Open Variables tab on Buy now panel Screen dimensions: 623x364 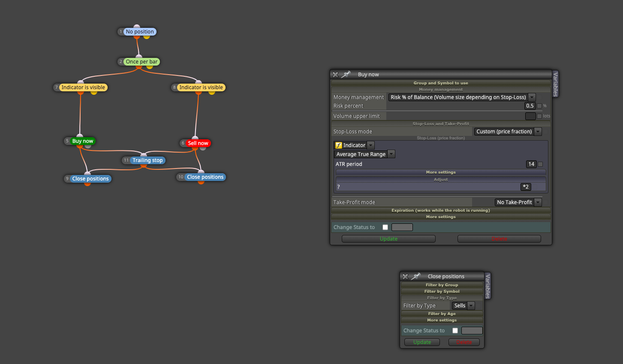556,84
